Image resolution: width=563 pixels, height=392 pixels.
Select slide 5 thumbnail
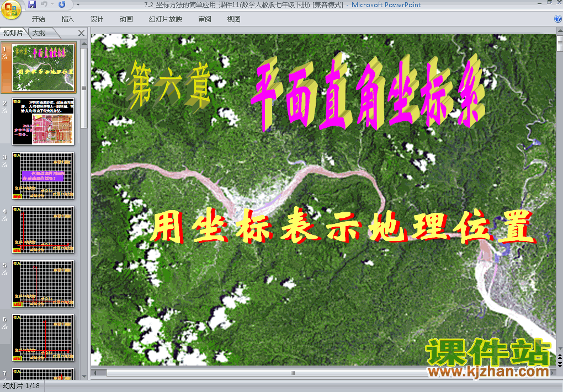(x=43, y=284)
